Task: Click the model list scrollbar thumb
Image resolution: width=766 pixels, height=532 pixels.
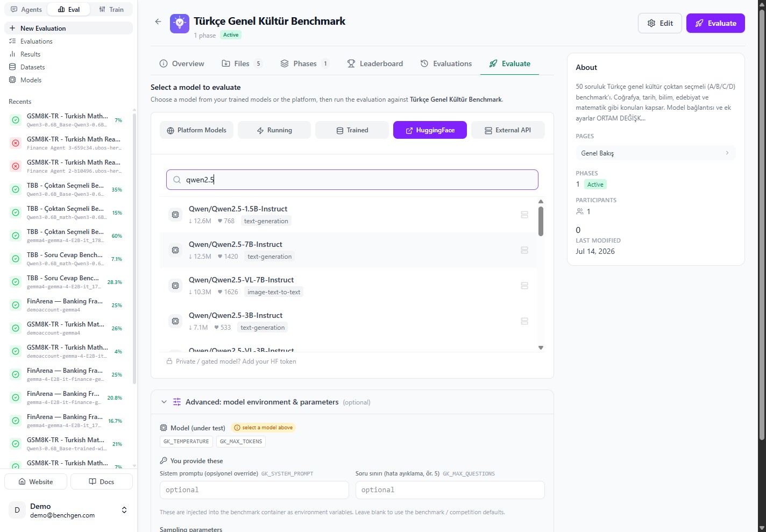Action: 541,221
